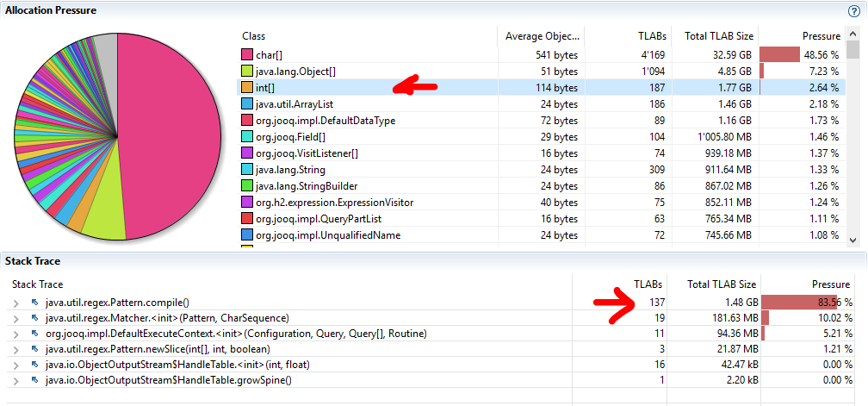This screenshot has height=406, width=868.
Task: Sort by the Class column header
Action: [x=367, y=36]
